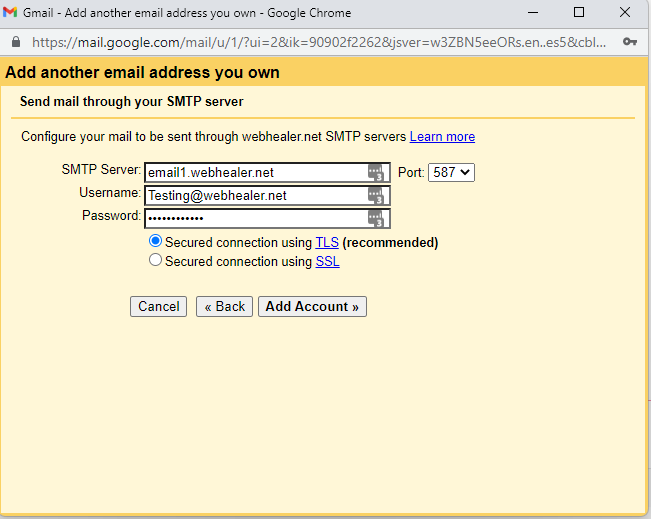Minimize the Chrome window
This screenshot has height=519, width=651.
pos(533,12)
